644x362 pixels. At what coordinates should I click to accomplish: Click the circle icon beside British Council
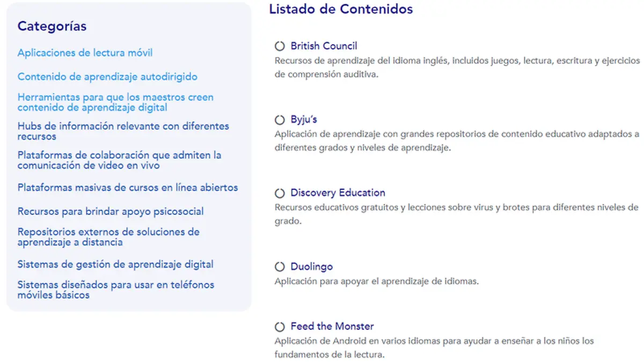280,47
